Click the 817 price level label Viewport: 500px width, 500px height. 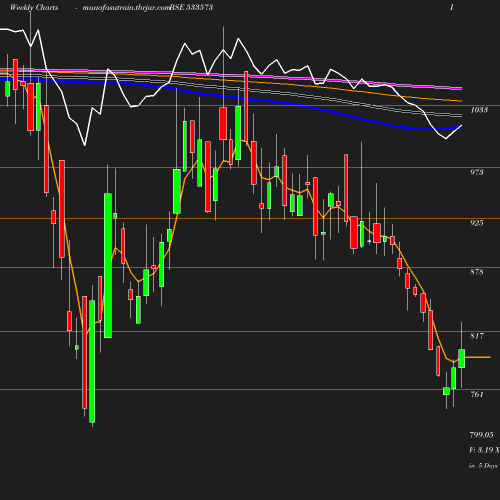pyautogui.click(x=477, y=336)
